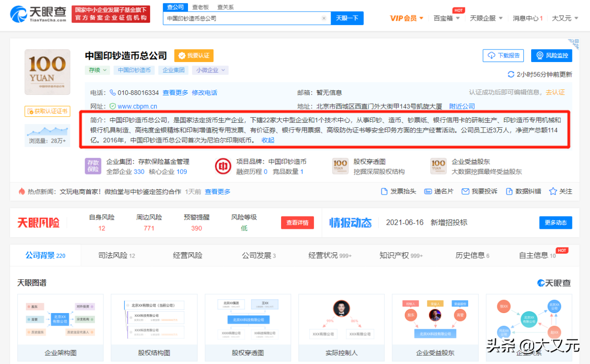
Task: Select the 查关系 search tab
Action: 226,7
